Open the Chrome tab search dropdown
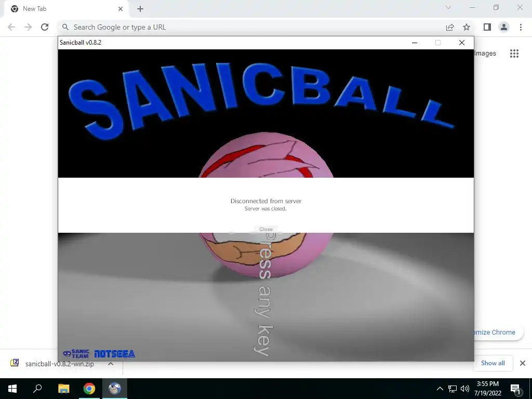Screen dimensions: 532x399 [448, 7]
